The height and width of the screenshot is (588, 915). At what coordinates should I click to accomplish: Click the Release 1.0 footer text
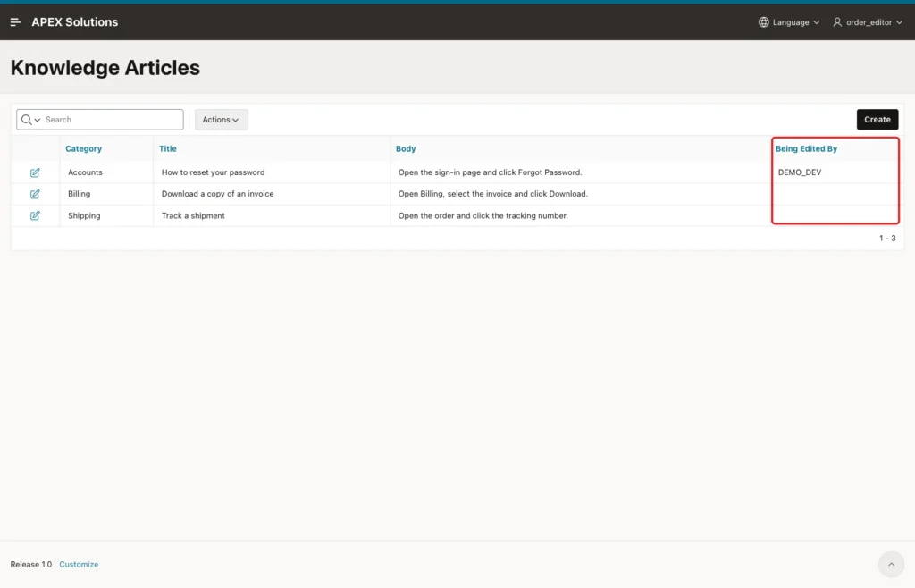31,564
